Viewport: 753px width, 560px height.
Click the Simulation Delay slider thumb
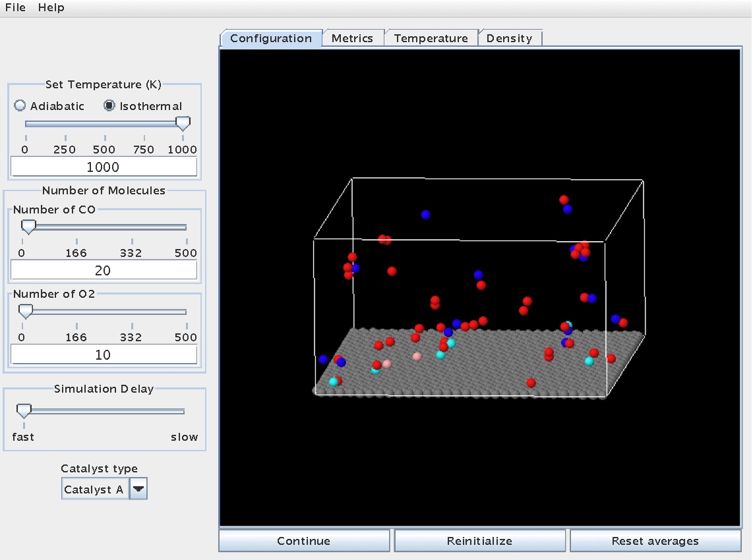tap(24, 410)
